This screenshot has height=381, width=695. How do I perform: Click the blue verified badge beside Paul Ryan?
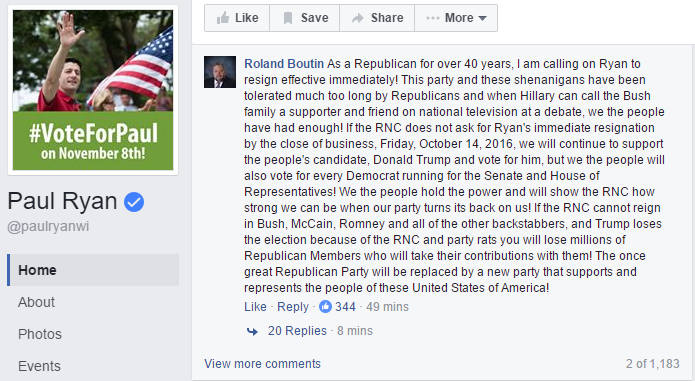point(134,202)
